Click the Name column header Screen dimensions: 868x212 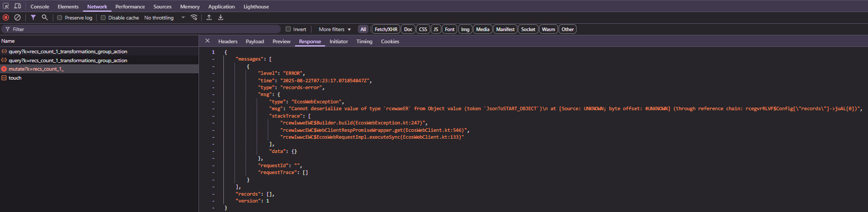coord(99,41)
